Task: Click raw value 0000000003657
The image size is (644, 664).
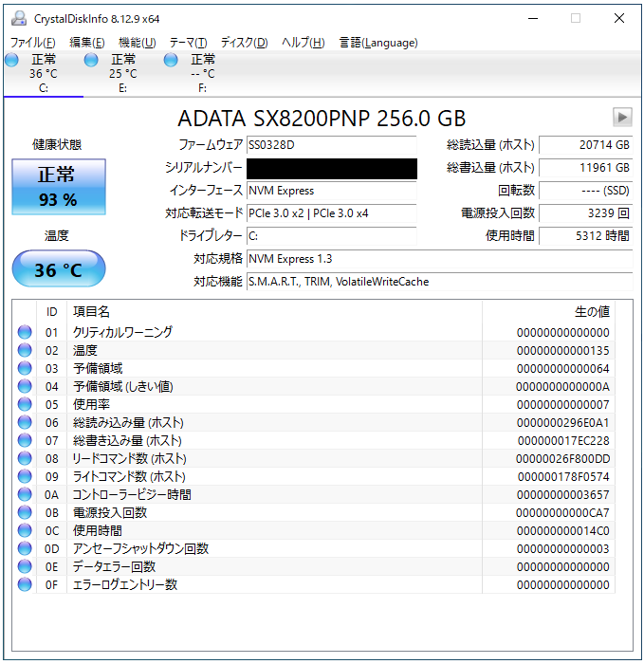Action: click(x=562, y=494)
